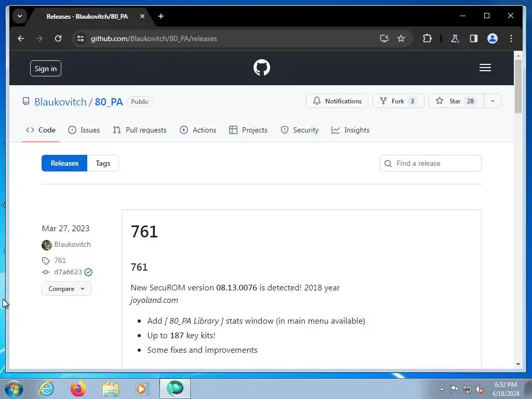The image size is (532, 399).
Task: Click the network tray icon
Action: pos(467,389)
